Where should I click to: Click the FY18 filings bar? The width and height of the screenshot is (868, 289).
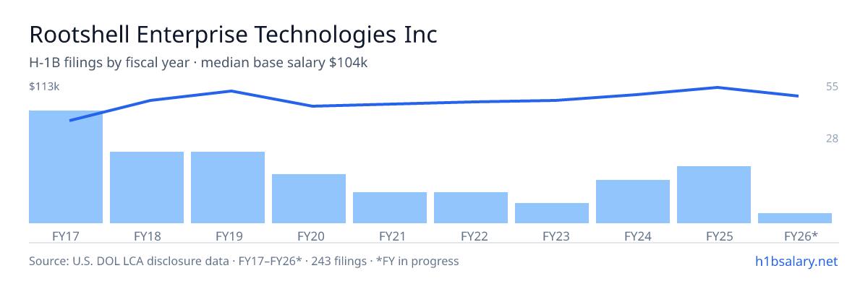[x=147, y=187]
